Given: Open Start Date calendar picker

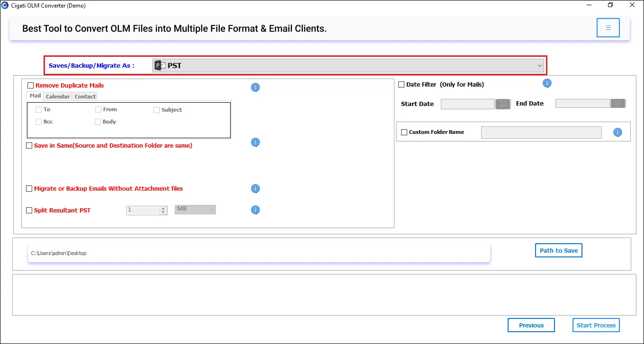Looking at the screenshot, I should coord(503,104).
